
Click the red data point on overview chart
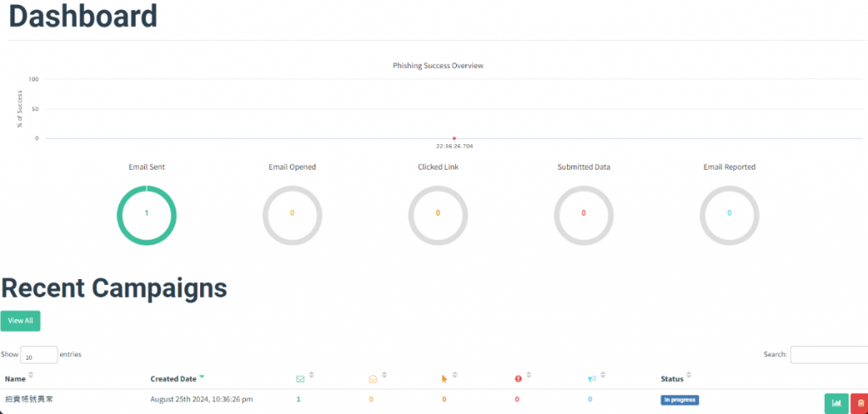[x=454, y=138]
